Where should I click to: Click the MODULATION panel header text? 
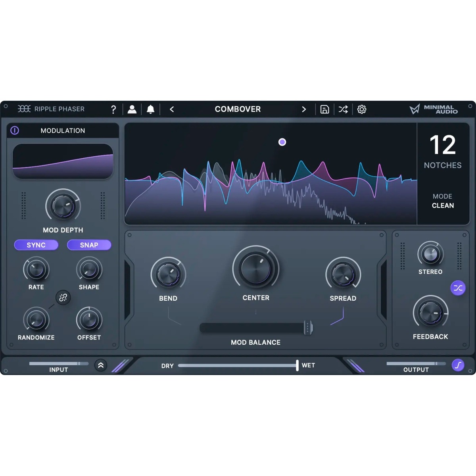pyautogui.click(x=63, y=131)
